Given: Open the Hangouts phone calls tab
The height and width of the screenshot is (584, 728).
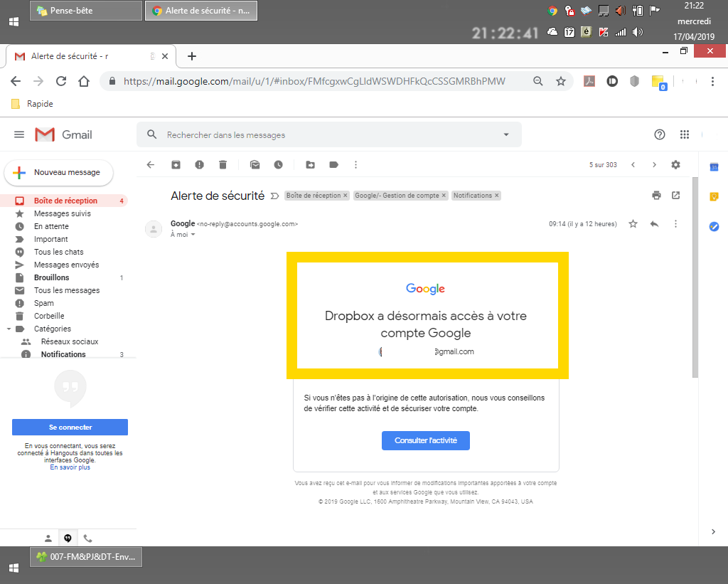Looking at the screenshot, I should tap(87, 538).
